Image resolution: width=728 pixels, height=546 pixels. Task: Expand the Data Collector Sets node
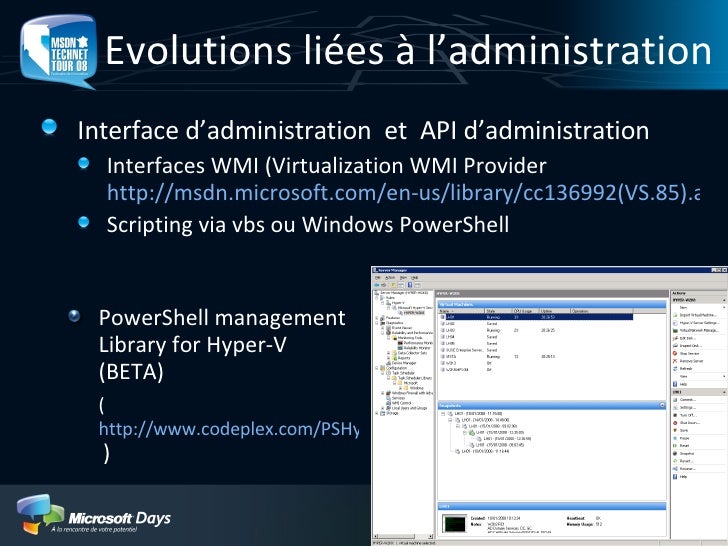388,353
